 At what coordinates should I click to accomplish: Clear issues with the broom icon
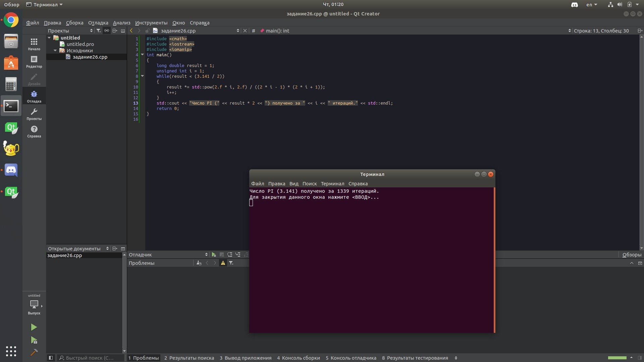199,263
